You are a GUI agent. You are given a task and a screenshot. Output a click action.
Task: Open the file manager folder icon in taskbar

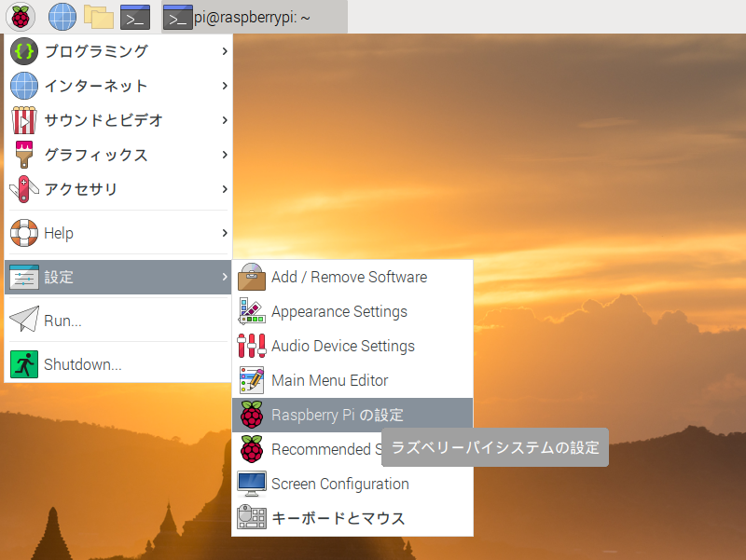click(99, 17)
